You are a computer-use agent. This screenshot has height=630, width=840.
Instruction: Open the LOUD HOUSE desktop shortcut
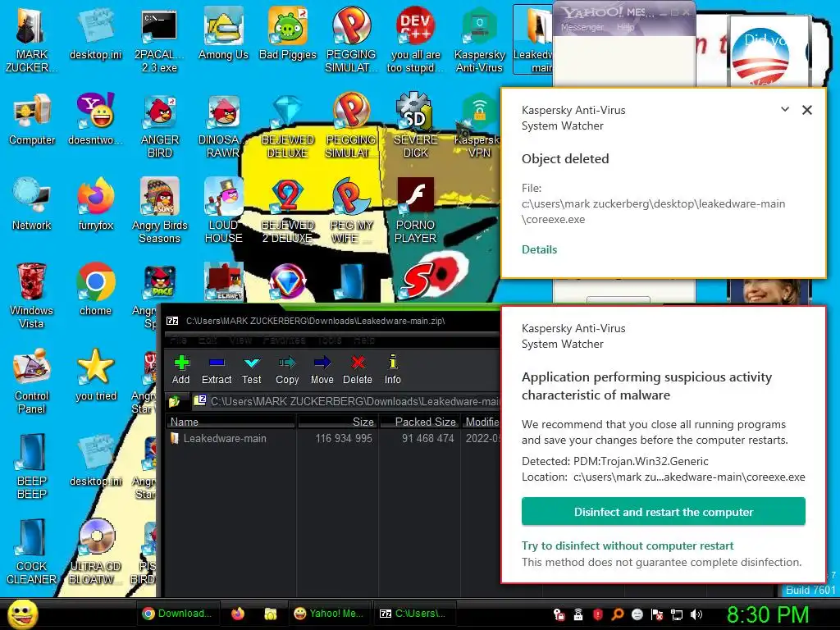223,211
